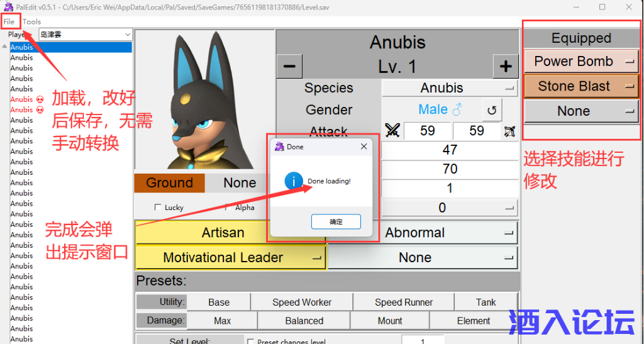
Task: Click the gender swap refresh icon
Action: (x=492, y=110)
